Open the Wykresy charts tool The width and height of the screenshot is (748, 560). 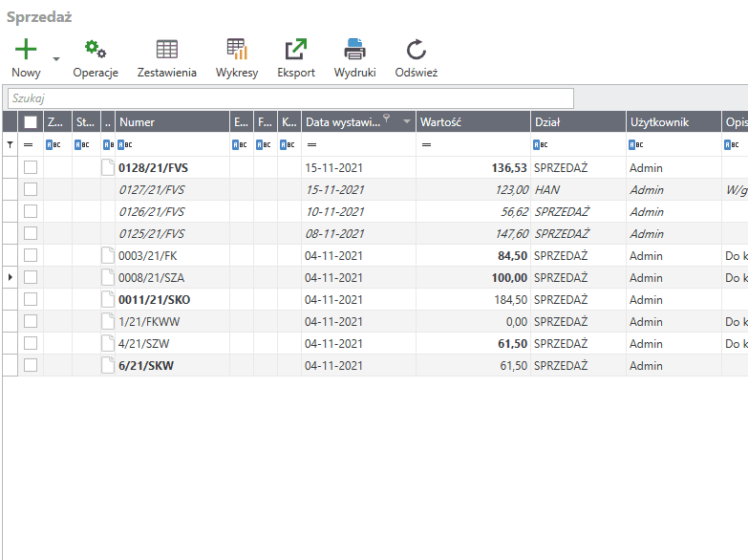click(237, 50)
